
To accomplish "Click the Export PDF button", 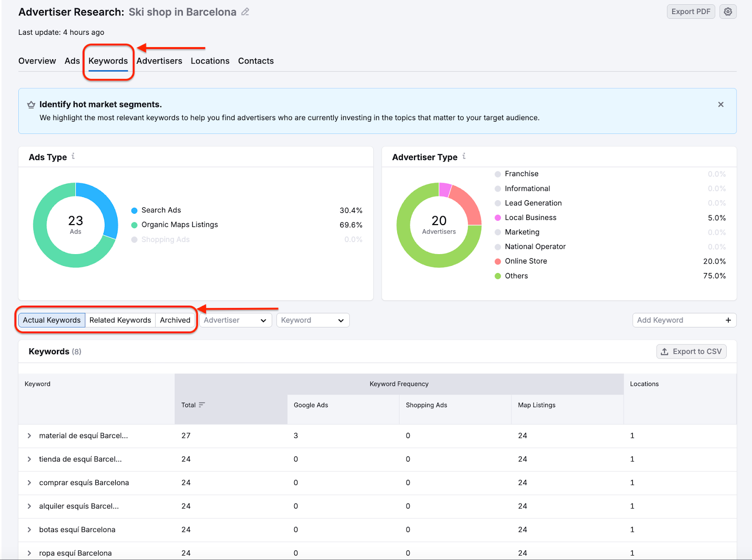I will pos(690,11).
